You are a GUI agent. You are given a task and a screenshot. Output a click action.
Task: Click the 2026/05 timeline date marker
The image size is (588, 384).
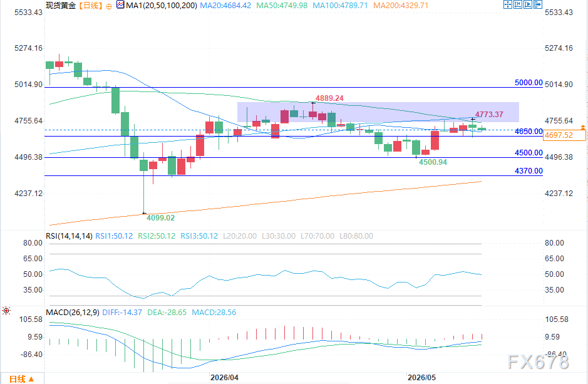click(x=421, y=378)
